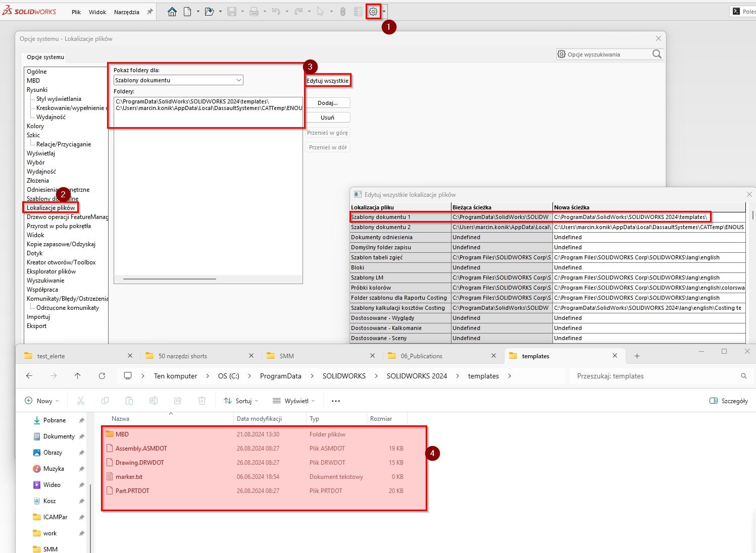Click the Szczegóły button in Explorer
The image size is (756, 553).
729,401
